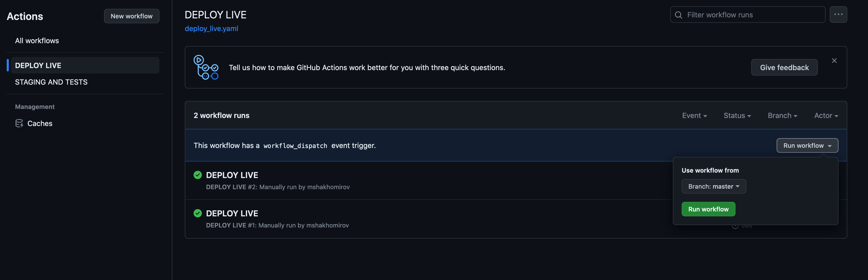Open the three-dots options menu
This screenshot has width=868, height=280.
pyautogui.click(x=838, y=14)
